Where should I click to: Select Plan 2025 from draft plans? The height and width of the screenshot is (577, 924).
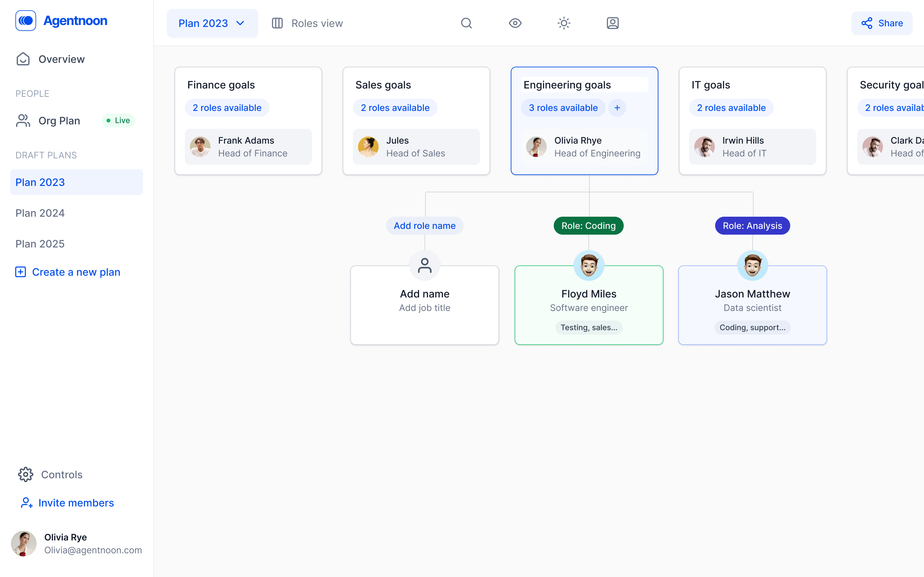tap(40, 244)
